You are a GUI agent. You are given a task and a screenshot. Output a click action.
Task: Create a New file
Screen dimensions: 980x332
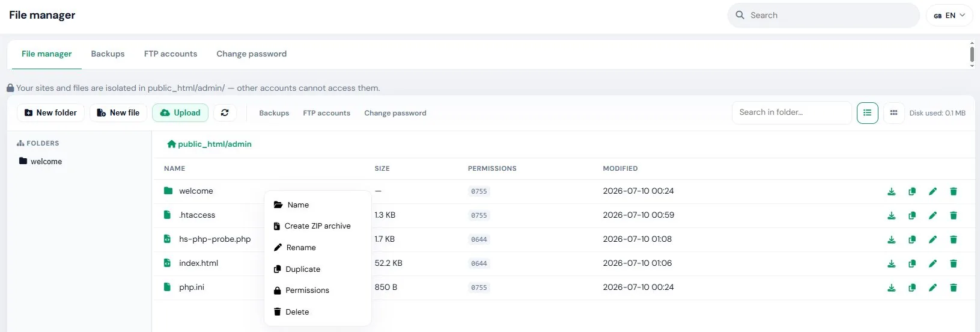(118, 112)
